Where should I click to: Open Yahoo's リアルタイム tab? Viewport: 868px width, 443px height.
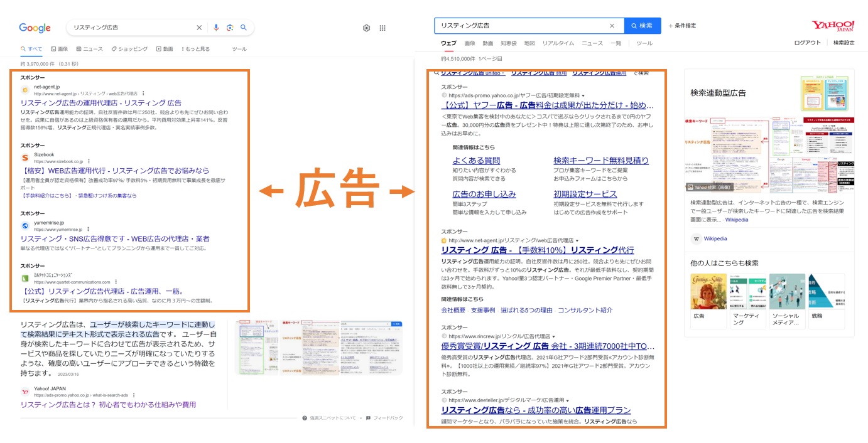tap(558, 43)
